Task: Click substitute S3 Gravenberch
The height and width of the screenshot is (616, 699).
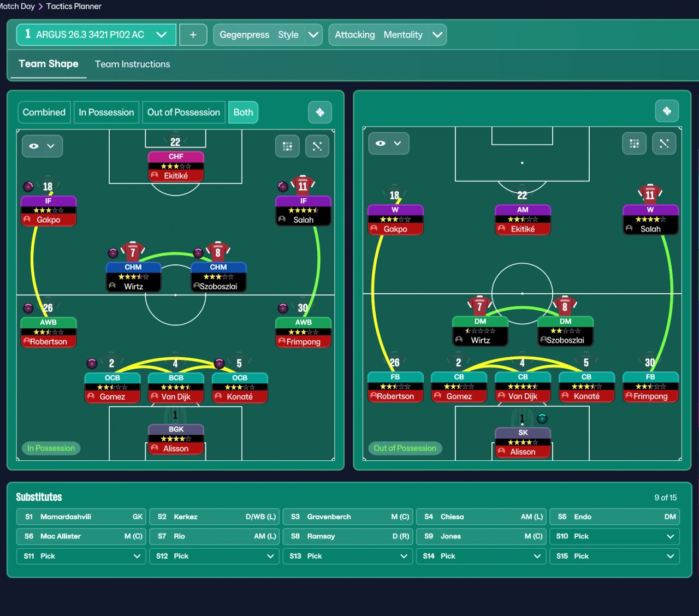Action: pos(348,517)
